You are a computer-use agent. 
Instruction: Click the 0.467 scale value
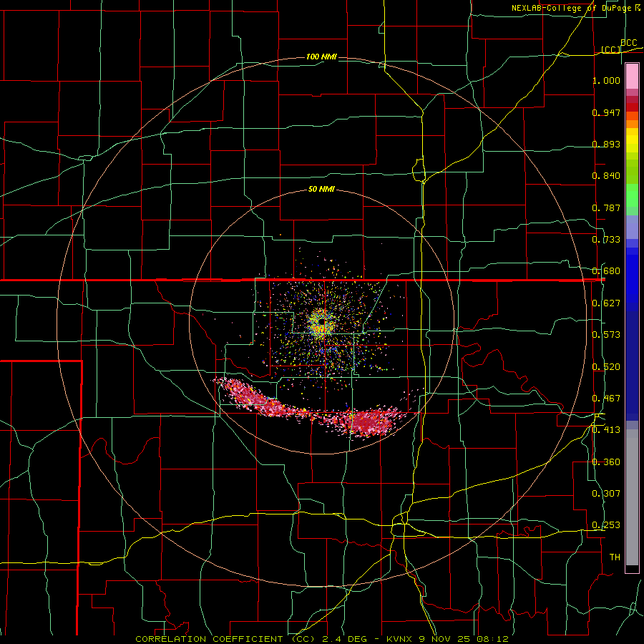(x=606, y=399)
